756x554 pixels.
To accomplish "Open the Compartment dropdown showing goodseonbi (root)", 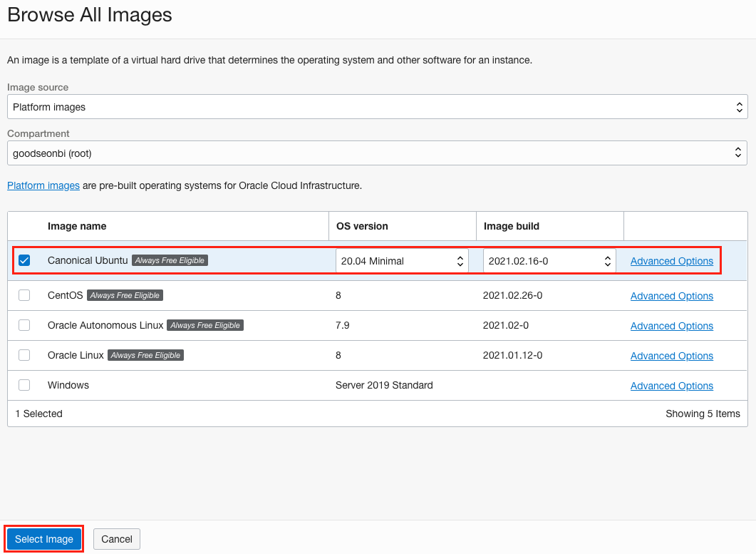I will point(378,153).
